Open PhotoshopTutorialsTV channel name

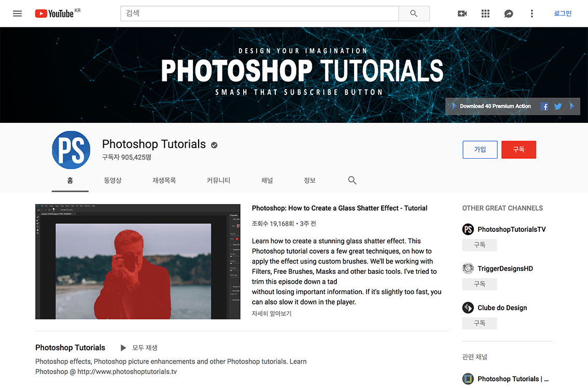pos(511,229)
